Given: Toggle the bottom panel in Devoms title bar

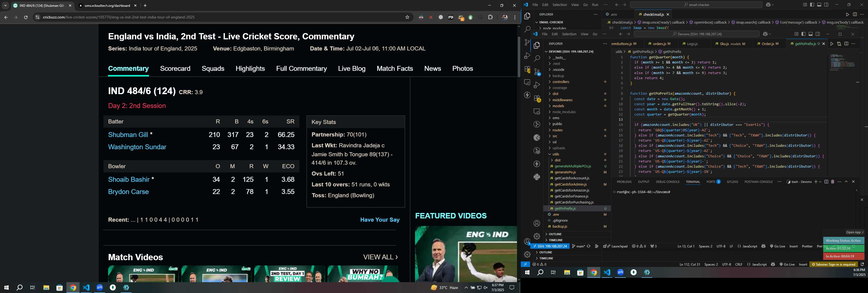Looking at the screenshot, I should [x=811, y=34].
